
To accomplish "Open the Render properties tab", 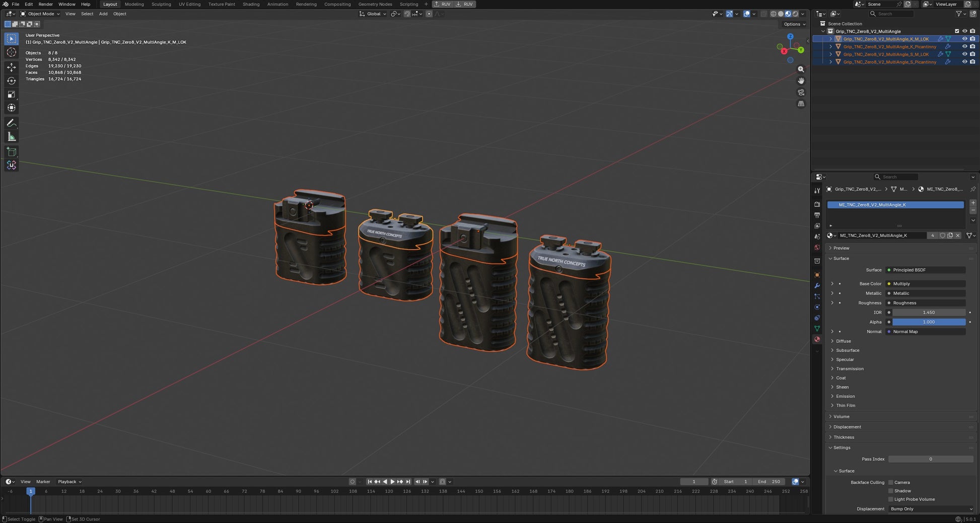I will click(x=817, y=204).
